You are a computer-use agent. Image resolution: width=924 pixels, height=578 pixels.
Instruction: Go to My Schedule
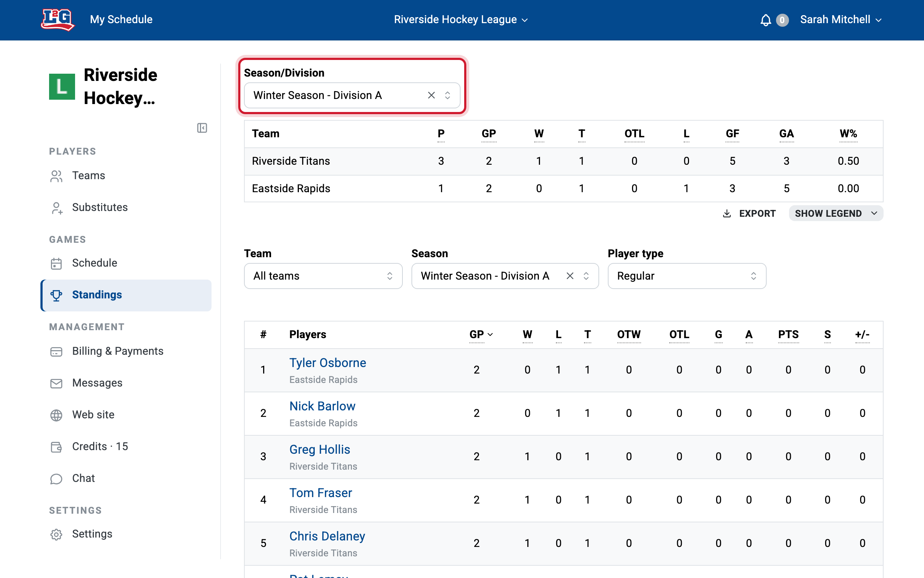(x=121, y=20)
